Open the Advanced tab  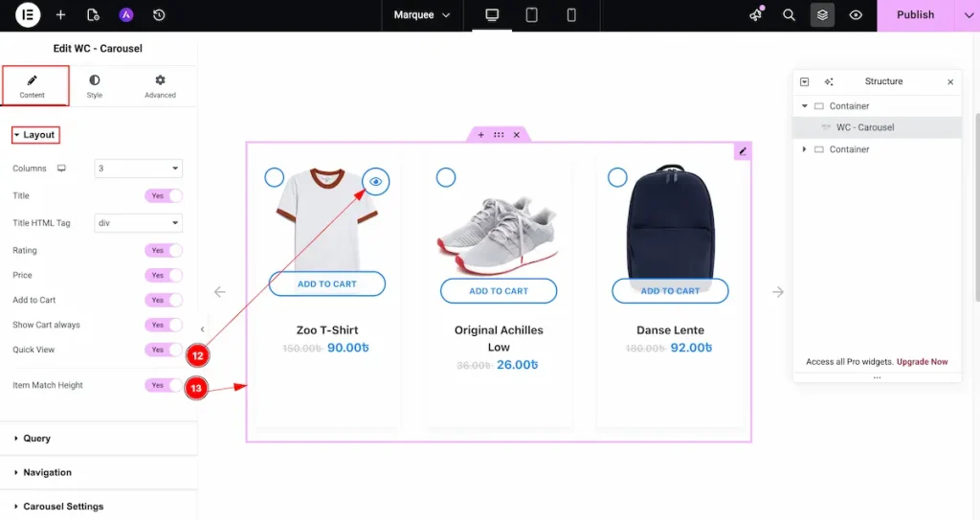(160, 86)
